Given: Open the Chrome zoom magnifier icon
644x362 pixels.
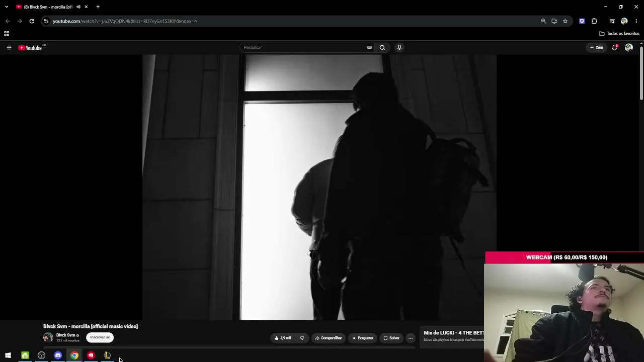Looking at the screenshot, I should click(543, 21).
